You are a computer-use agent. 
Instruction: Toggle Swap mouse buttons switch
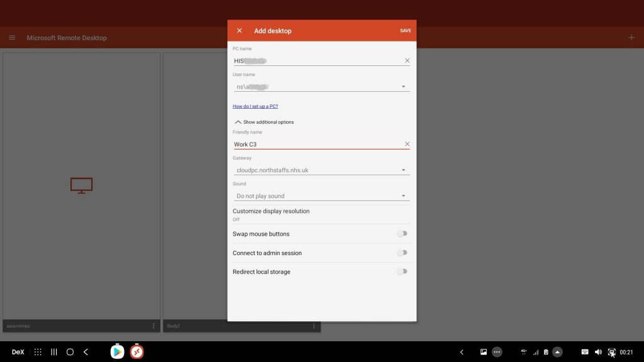tap(402, 234)
